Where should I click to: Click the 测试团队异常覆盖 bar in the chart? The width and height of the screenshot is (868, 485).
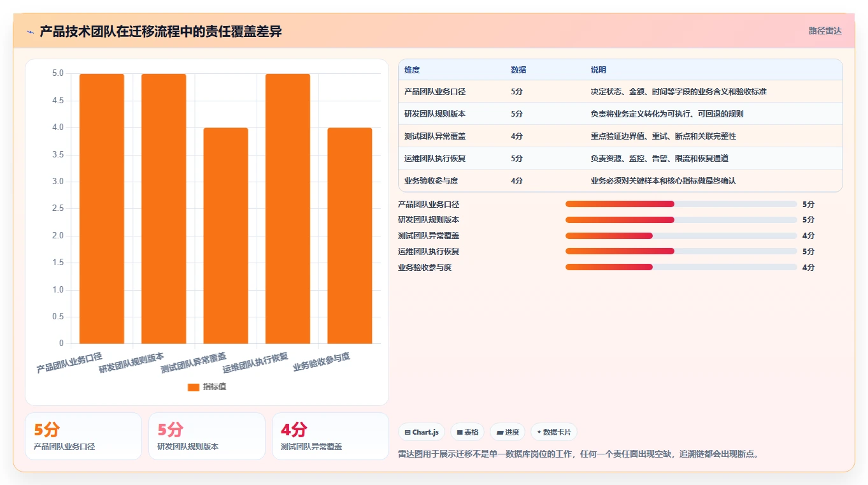click(225, 236)
